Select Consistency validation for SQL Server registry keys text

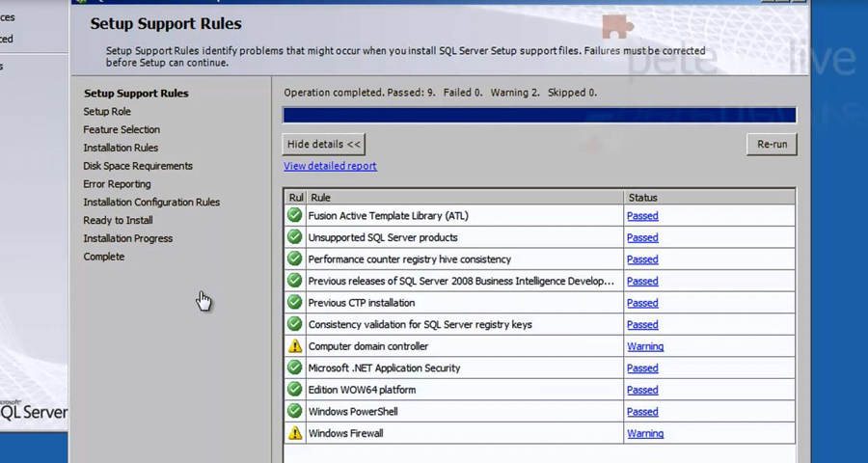click(x=420, y=324)
